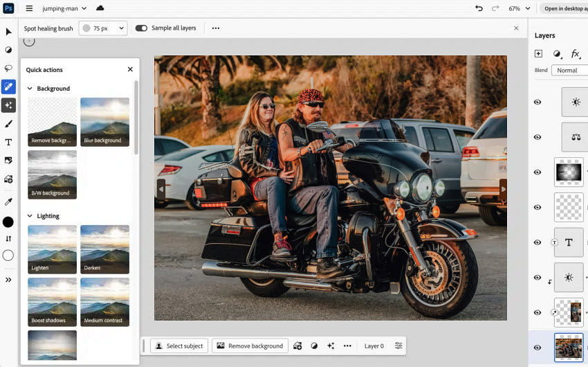This screenshot has height=367, width=588.
Task: Open properties sliders icon in contextual bar
Action: (398, 346)
